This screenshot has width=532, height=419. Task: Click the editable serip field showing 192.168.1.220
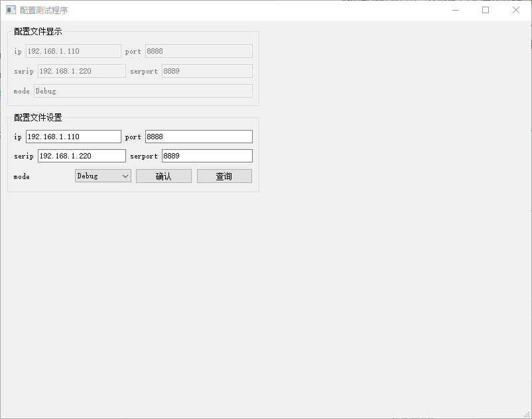80,156
